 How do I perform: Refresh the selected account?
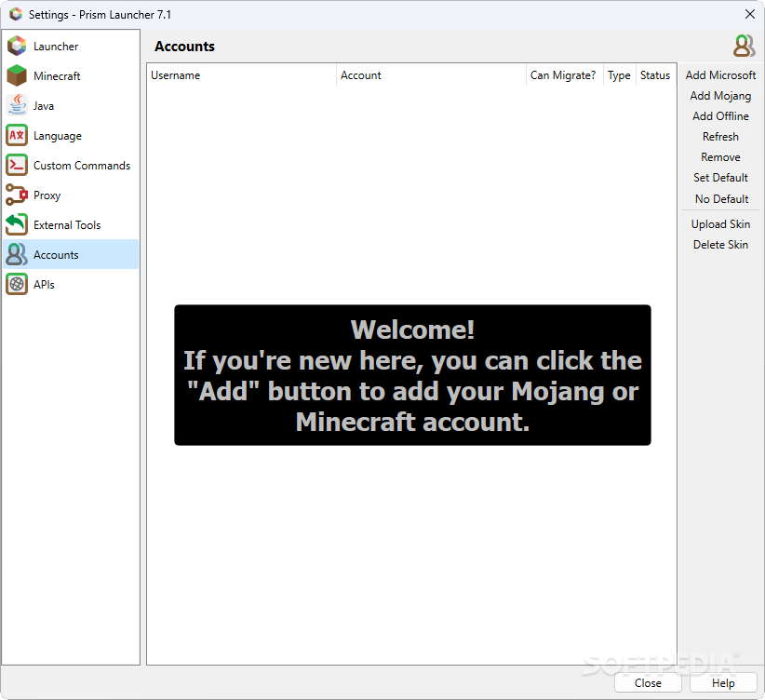click(720, 137)
